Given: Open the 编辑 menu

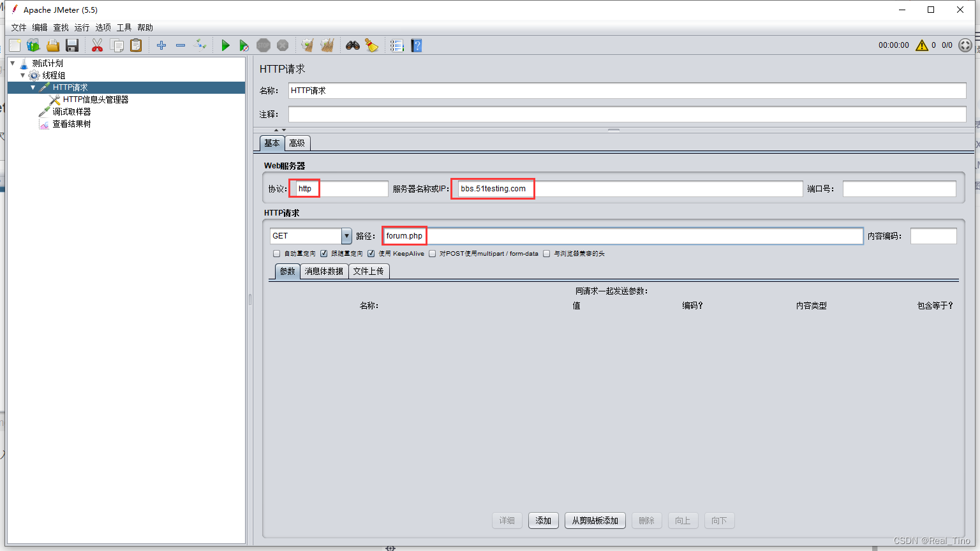Looking at the screenshot, I should point(40,27).
